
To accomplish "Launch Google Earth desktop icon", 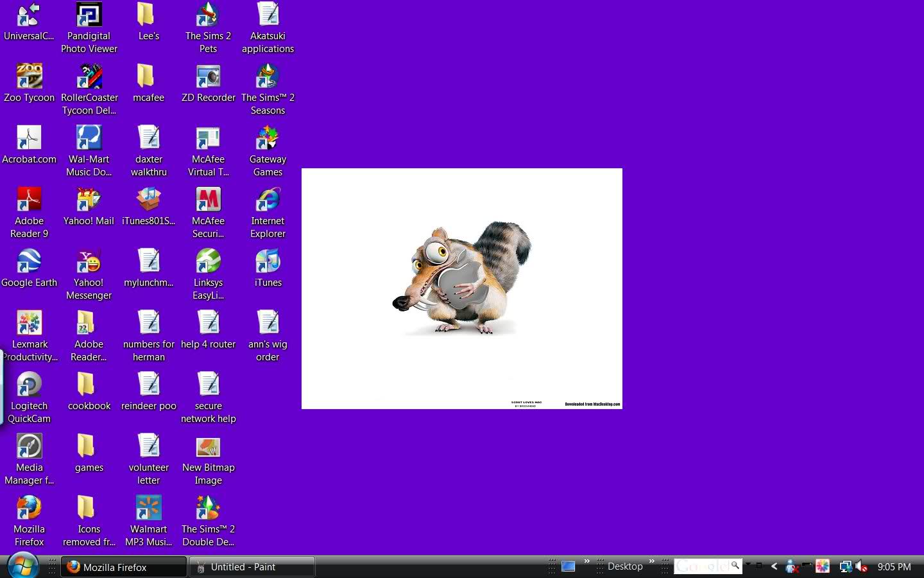I will pyautogui.click(x=29, y=268).
